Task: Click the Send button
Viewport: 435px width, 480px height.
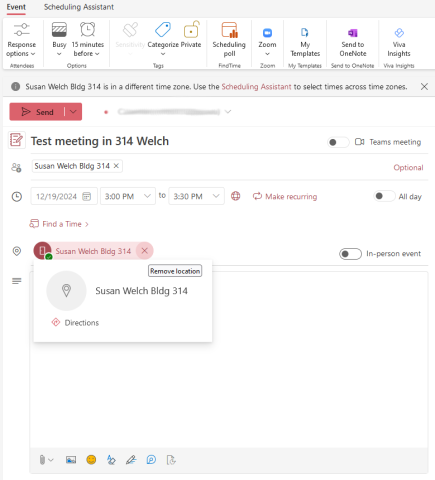Action: [x=37, y=112]
